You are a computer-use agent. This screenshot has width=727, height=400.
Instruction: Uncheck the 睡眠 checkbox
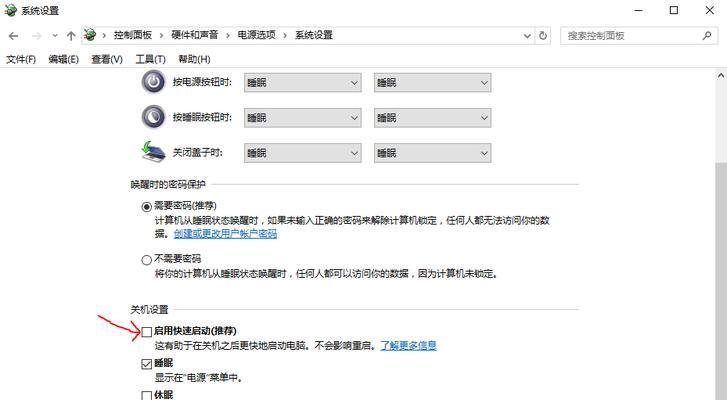pos(147,364)
